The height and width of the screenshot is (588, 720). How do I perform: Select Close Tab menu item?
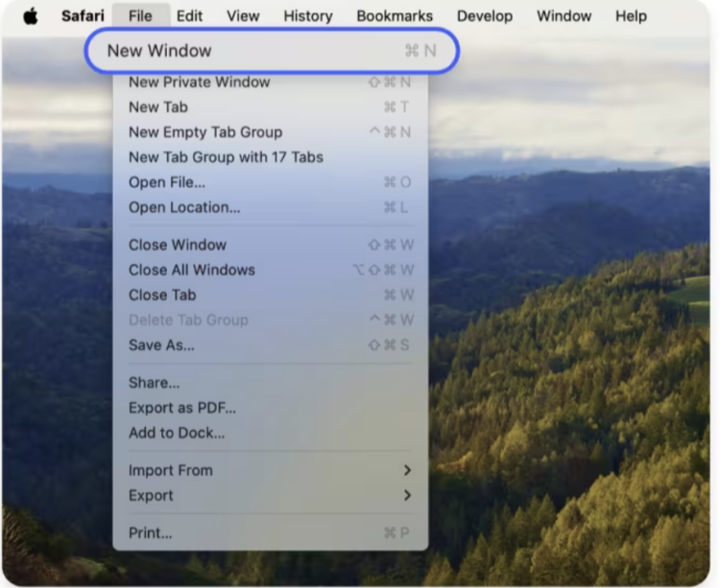[271, 294]
